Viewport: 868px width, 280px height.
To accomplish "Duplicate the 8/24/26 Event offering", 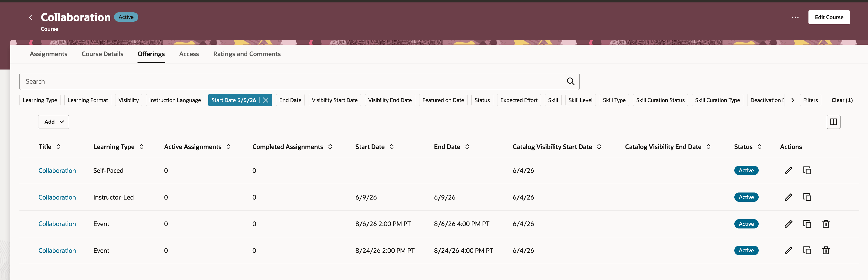I will tap(807, 250).
